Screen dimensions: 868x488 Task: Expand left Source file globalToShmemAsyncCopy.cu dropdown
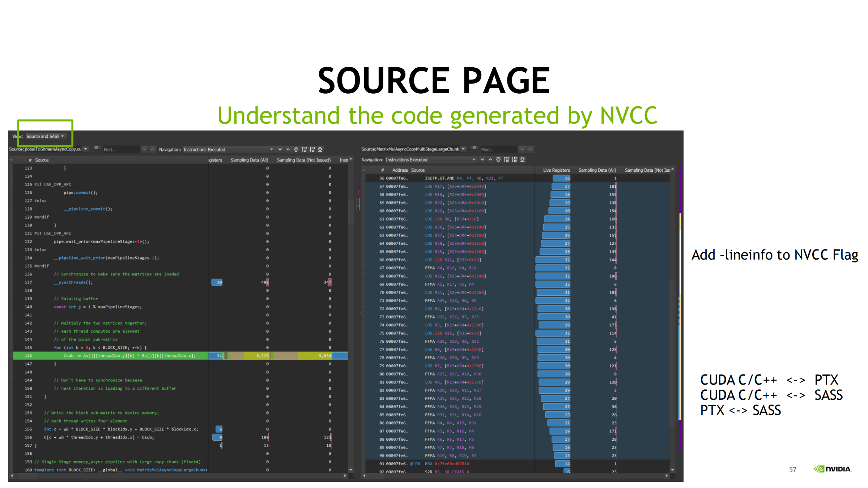[86, 149]
